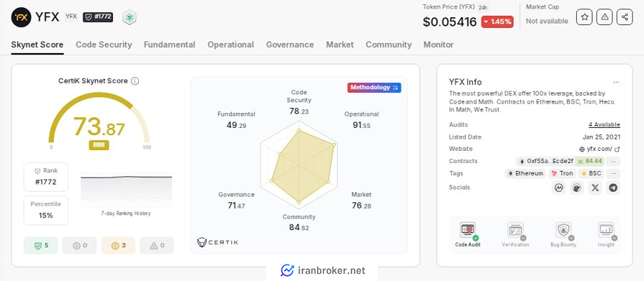Click the Insight icon
Screen dimensions: 644x281
[x=606, y=230]
